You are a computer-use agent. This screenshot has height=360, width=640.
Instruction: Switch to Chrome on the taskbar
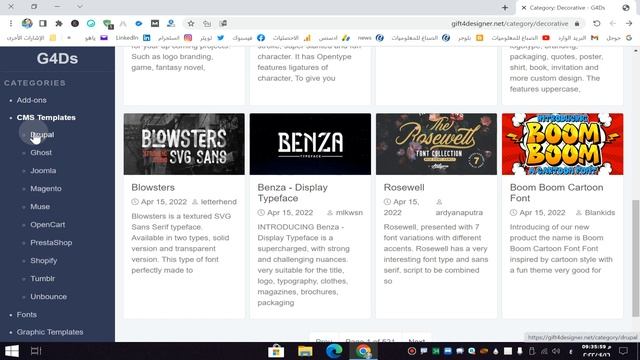[363, 351]
